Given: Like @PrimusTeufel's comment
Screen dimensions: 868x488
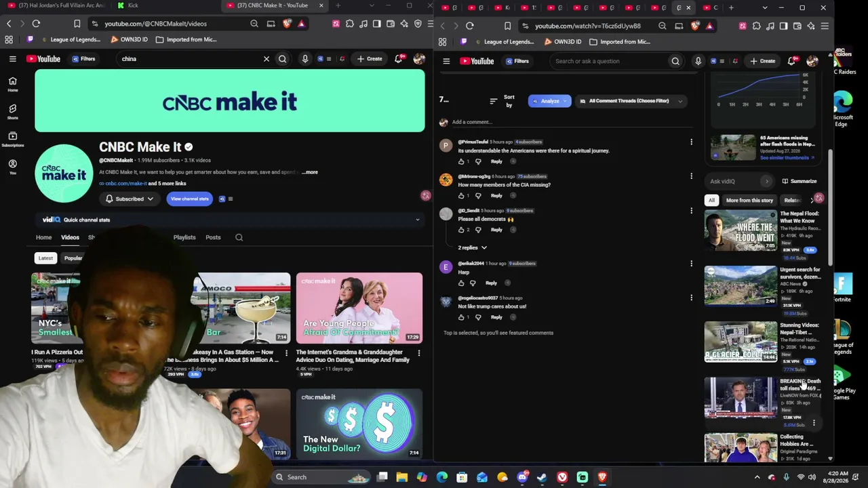Looking at the screenshot, I should click(462, 161).
